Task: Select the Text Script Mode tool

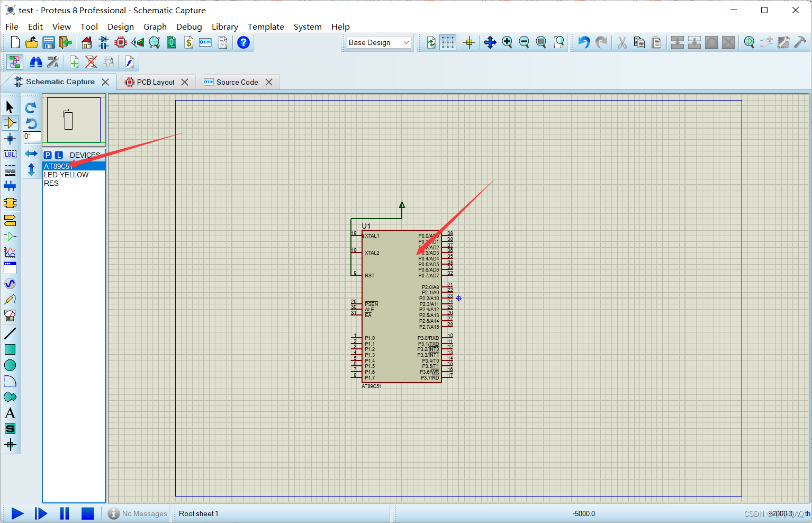Action: pos(10,170)
